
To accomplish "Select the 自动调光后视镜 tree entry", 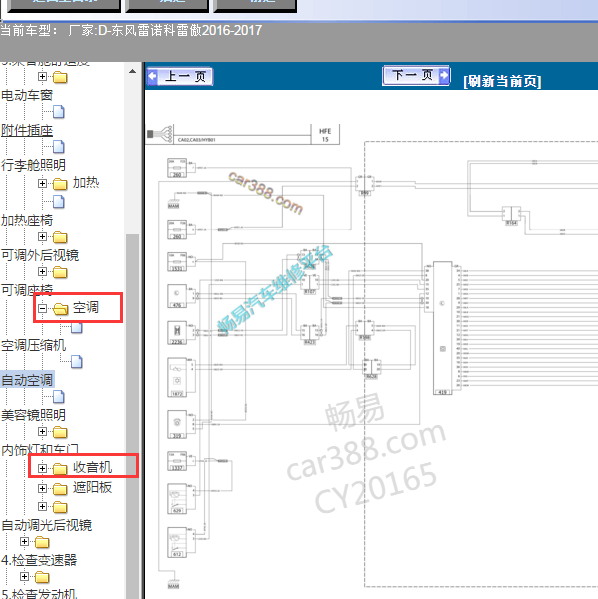I will click(46, 525).
